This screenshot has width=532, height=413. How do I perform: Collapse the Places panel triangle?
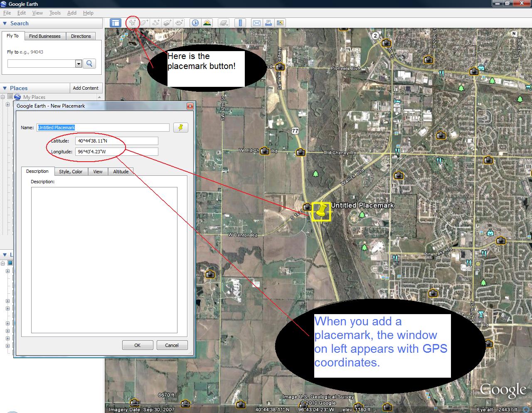[x=5, y=88]
